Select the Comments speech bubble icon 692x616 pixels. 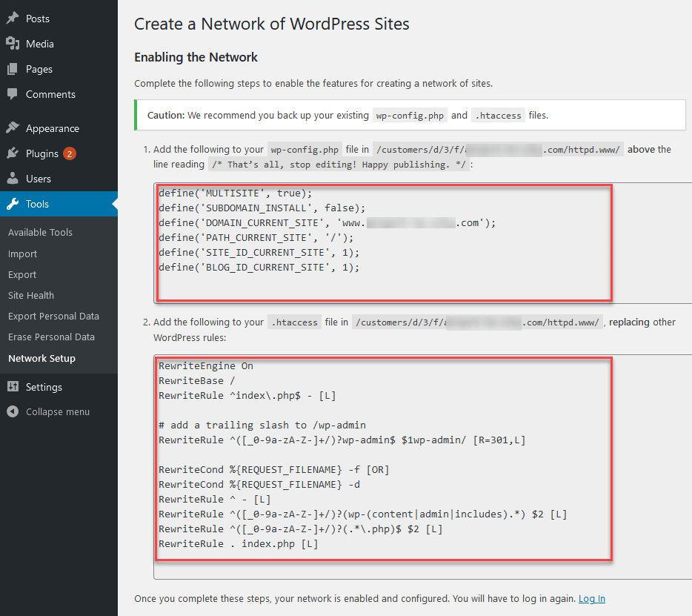coord(13,93)
